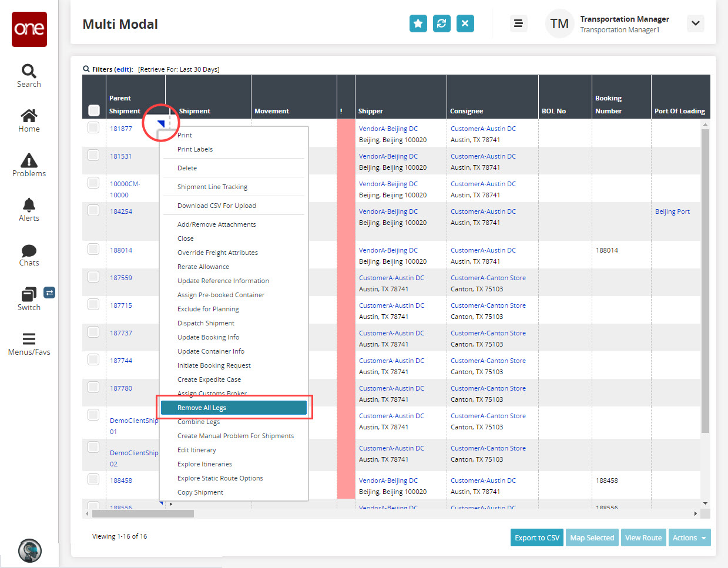Open the filters edit link
Screen dimensions: 728x568
[123, 69]
